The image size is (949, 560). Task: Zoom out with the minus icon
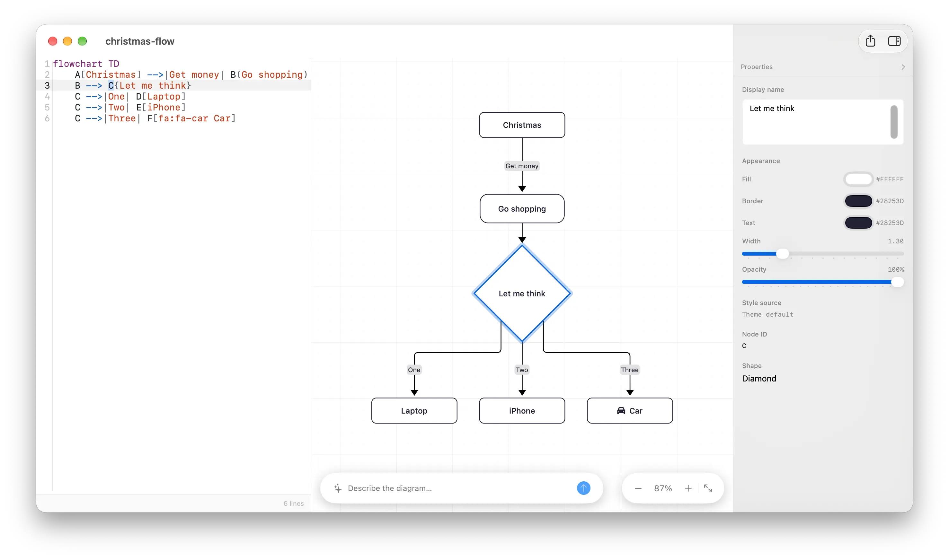(x=638, y=488)
